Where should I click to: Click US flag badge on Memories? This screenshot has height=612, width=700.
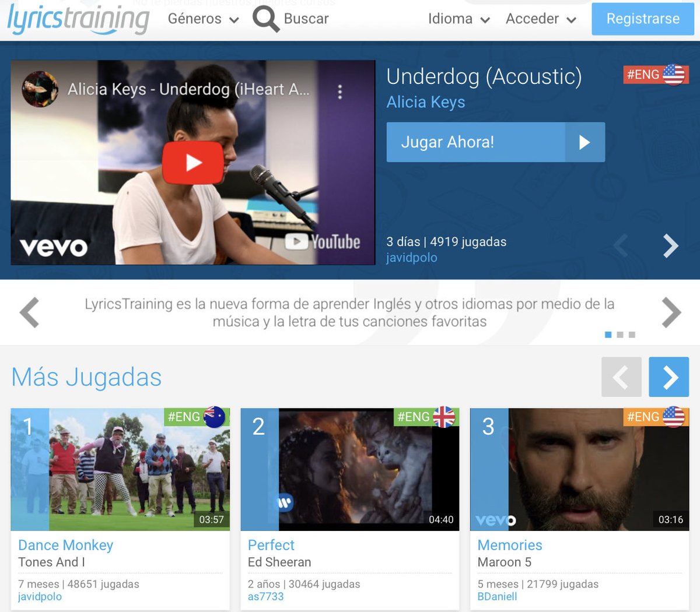coord(656,417)
